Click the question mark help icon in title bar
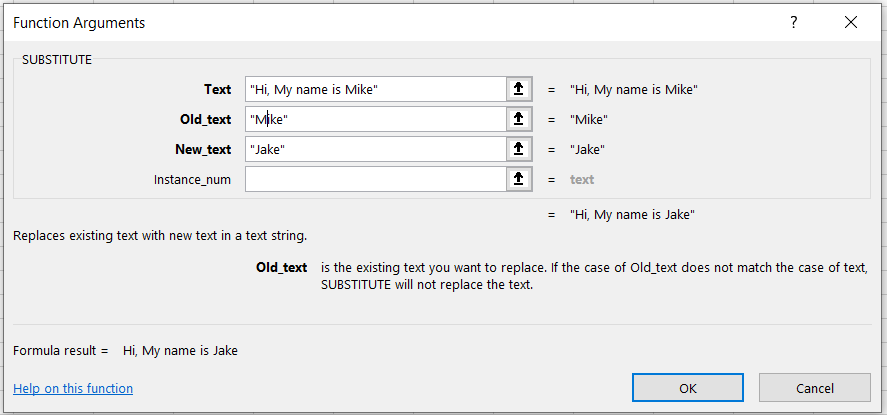This screenshot has width=887, height=415. pos(793,21)
